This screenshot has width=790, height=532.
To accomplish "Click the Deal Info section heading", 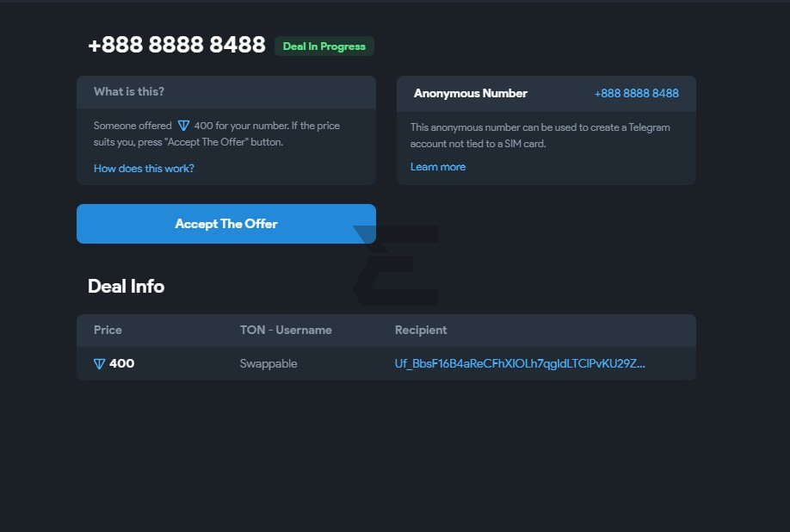I will [126, 286].
